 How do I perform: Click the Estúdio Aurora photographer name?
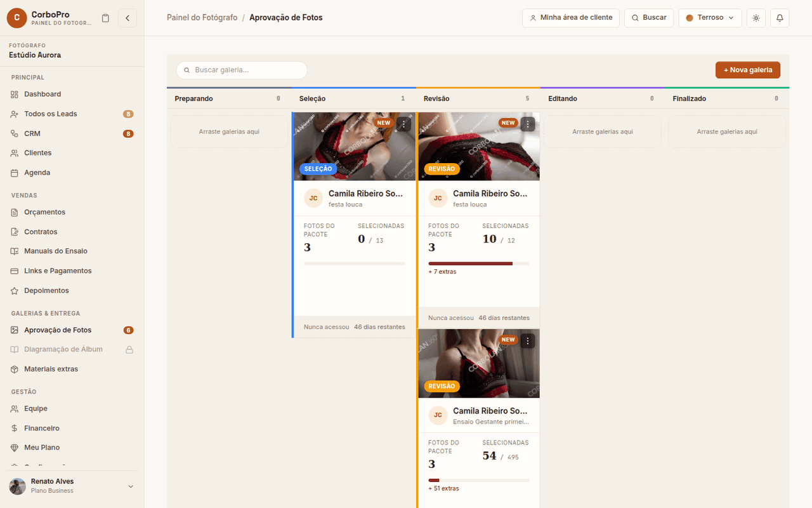[x=35, y=55]
